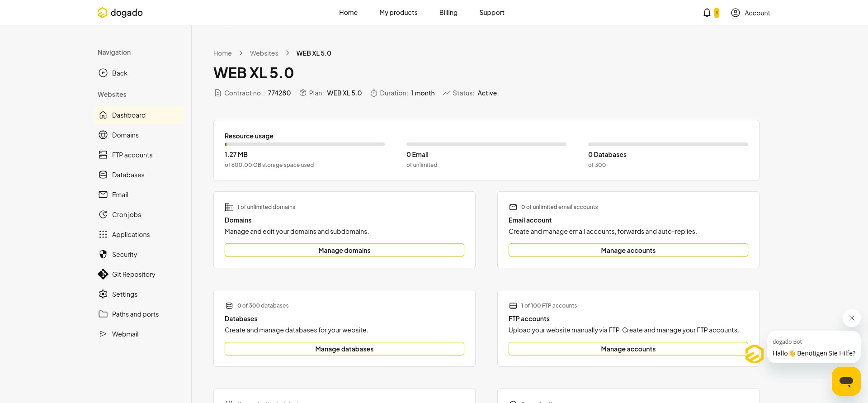
Task: Go to Home in top menu
Action: tap(348, 13)
